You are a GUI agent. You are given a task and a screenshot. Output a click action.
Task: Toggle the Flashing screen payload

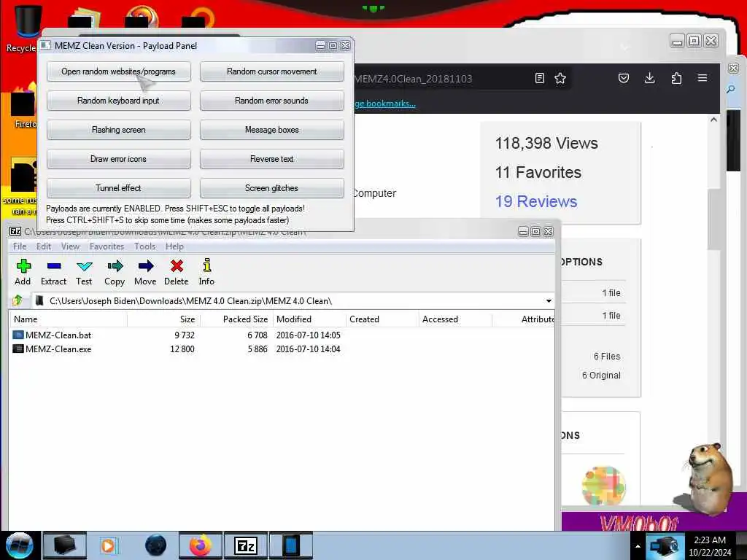tap(119, 130)
